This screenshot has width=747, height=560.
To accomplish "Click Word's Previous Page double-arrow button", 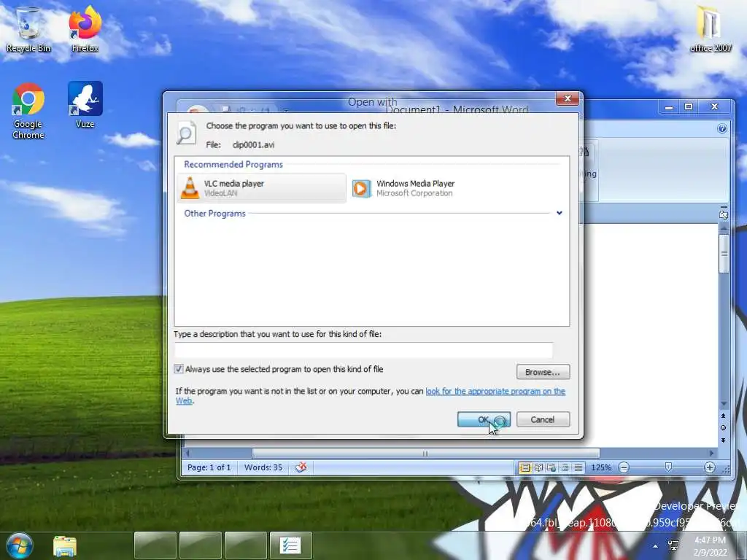I will (723, 416).
